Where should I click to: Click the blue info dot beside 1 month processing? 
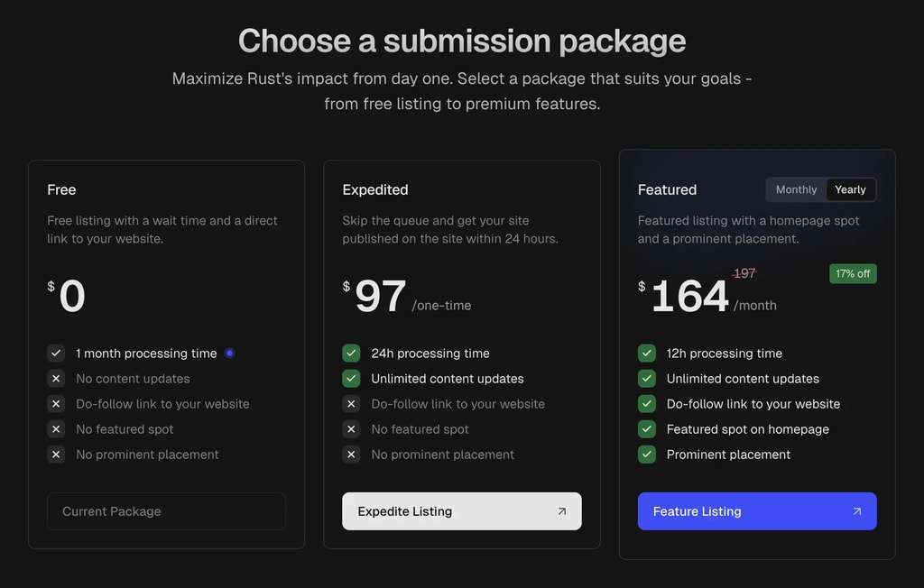tap(229, 354)
